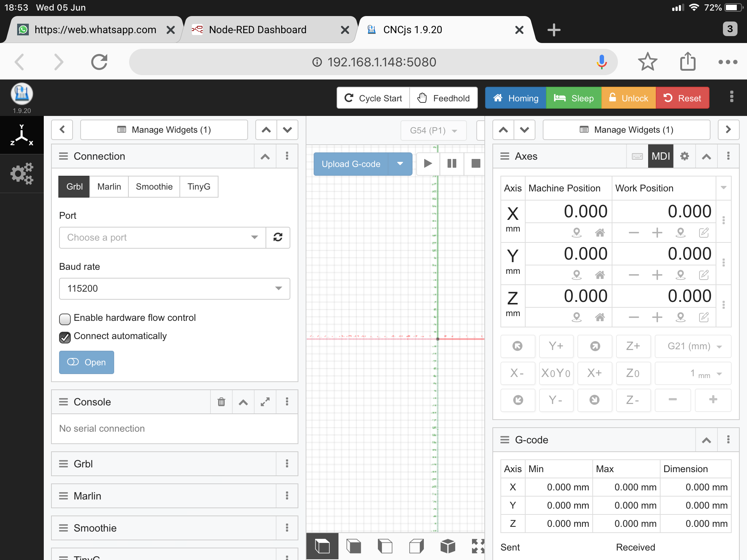
Task: Click the Feedhold button
Action: [x=444, y=98]
